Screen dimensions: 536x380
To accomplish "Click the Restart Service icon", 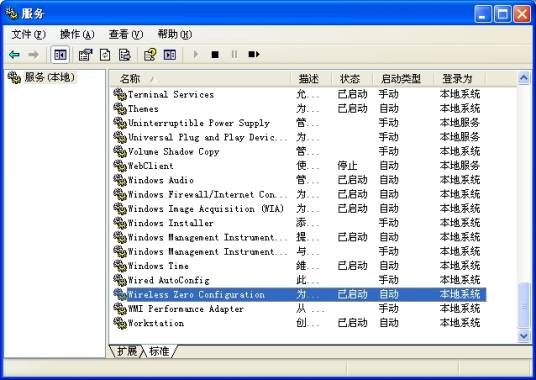I will 254,54.
